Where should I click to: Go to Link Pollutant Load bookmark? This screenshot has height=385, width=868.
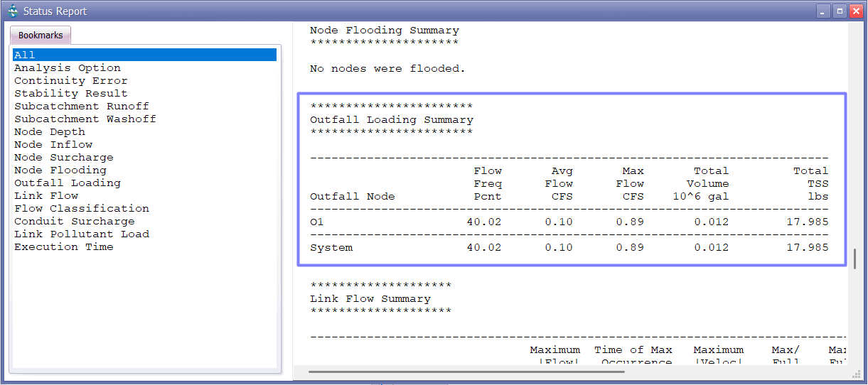tap(82, 234)
